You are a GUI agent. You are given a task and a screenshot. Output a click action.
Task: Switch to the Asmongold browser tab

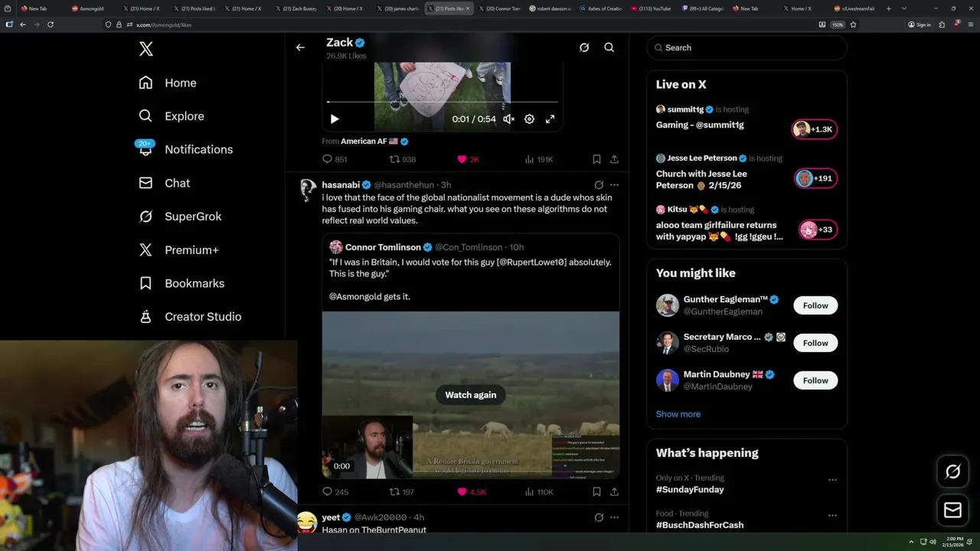tap(88, 8)
